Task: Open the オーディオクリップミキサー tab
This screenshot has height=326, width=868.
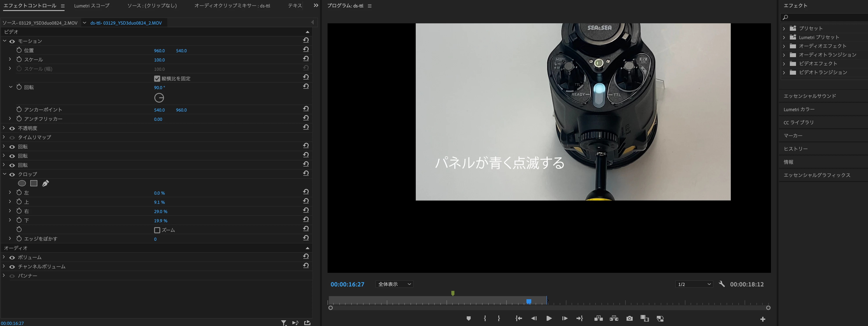Action: pos(232,6)
